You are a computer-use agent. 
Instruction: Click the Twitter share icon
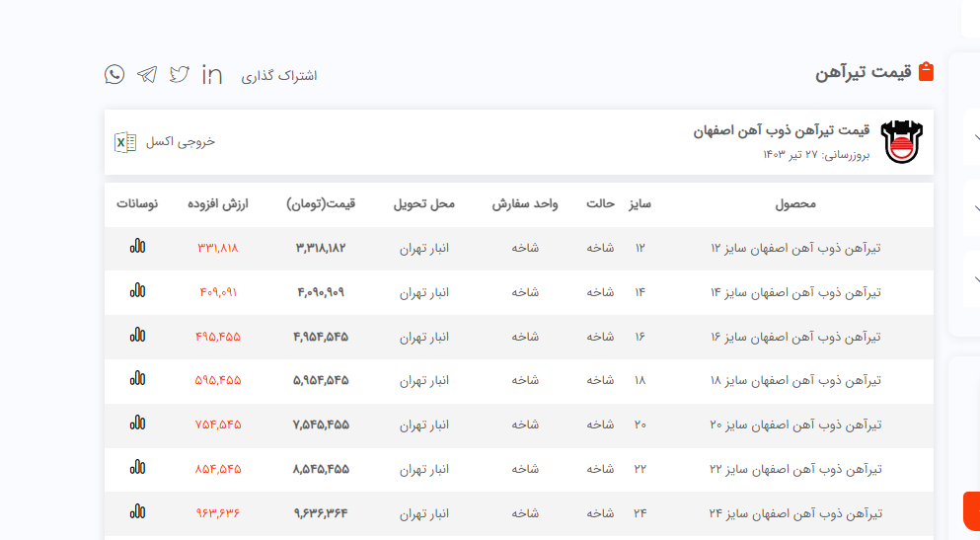pyautogui.click(x=179, y=75)
